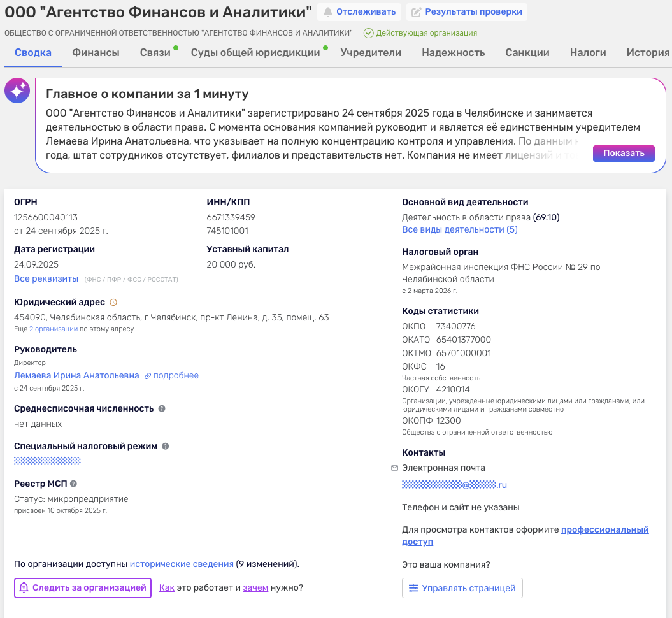Open исторические сведения link
The width and height of the screenshot is (672, 618).
tap(182, 564)
